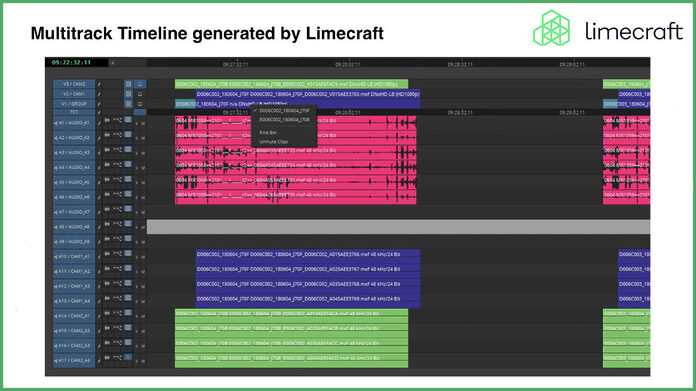This screenshot has height=391, width=696.
Task: Click the monitor icon on the V3 / CAM2 track
Action: (x=128, y=84)
